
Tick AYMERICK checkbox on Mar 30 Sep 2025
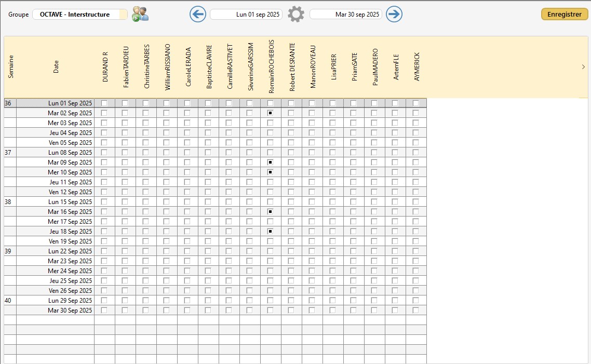coord(415,310)
